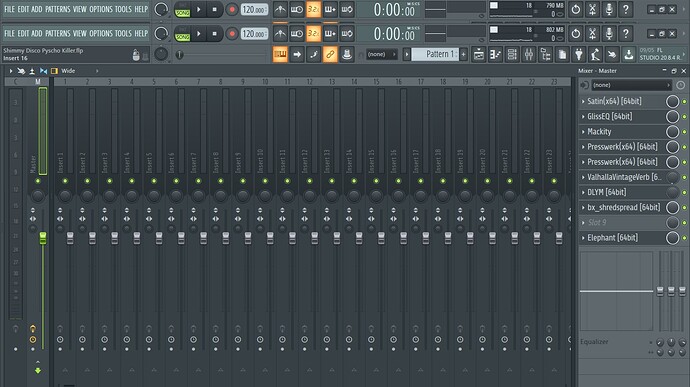The height and width of the screenshot is (387, 690).
Task: Click the hand icon left of the download arrow
Action: click(612, 55)
